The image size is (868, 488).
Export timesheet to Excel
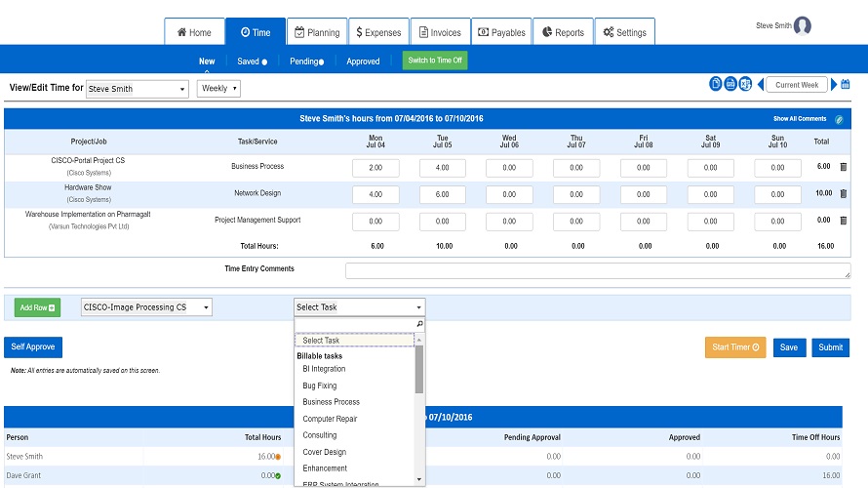pyautogui.click(x=745, y=85)
